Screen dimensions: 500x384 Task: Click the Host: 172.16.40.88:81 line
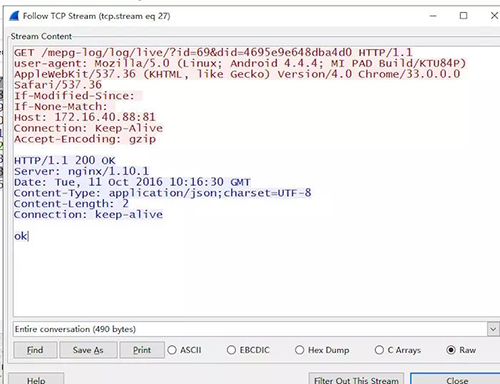click(x=85, y=117)
